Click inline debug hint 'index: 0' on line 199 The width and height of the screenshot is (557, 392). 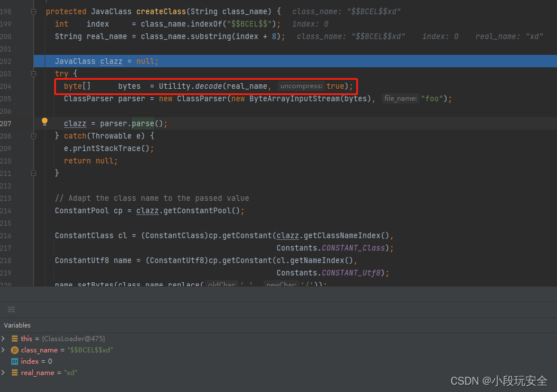tap(310, 24)
